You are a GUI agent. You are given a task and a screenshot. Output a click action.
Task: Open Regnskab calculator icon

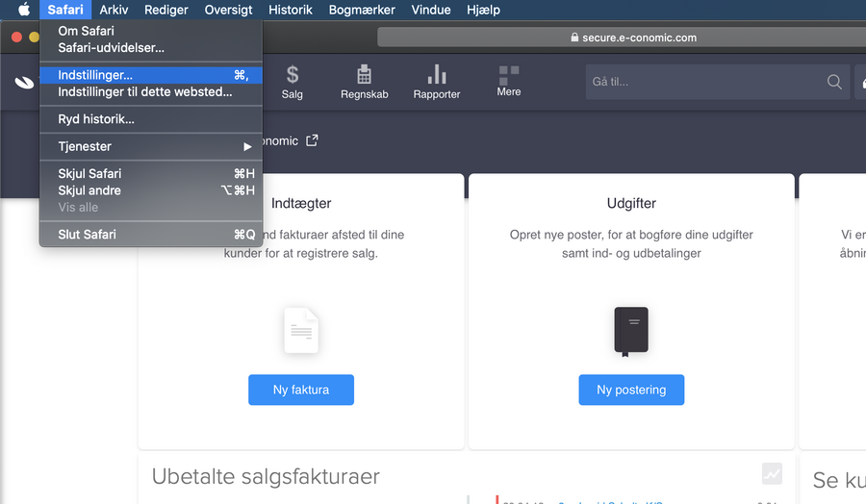pyautogui.click(x=364, y=74)
